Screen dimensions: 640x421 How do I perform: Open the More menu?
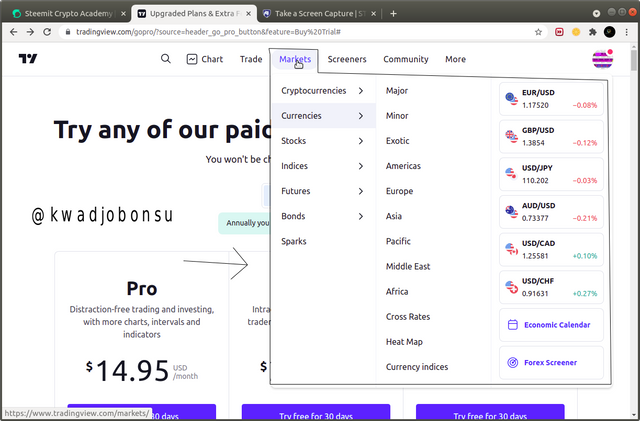(456, 59)
